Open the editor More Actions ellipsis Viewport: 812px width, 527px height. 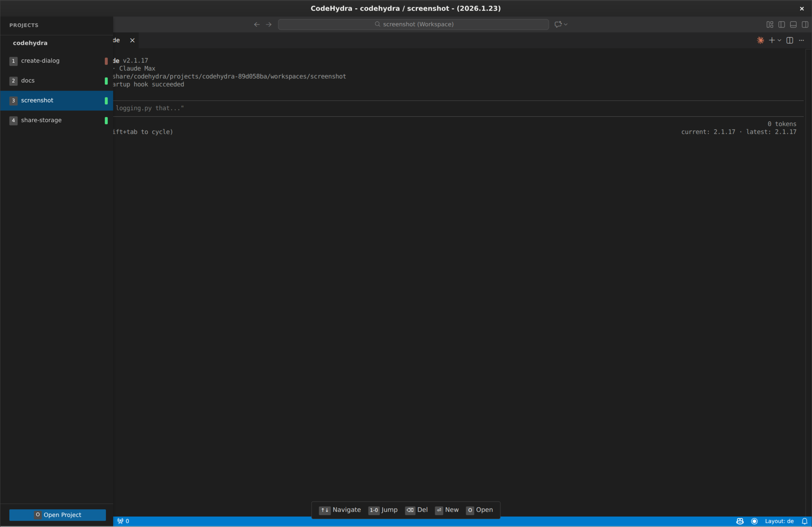coord(801,40)
